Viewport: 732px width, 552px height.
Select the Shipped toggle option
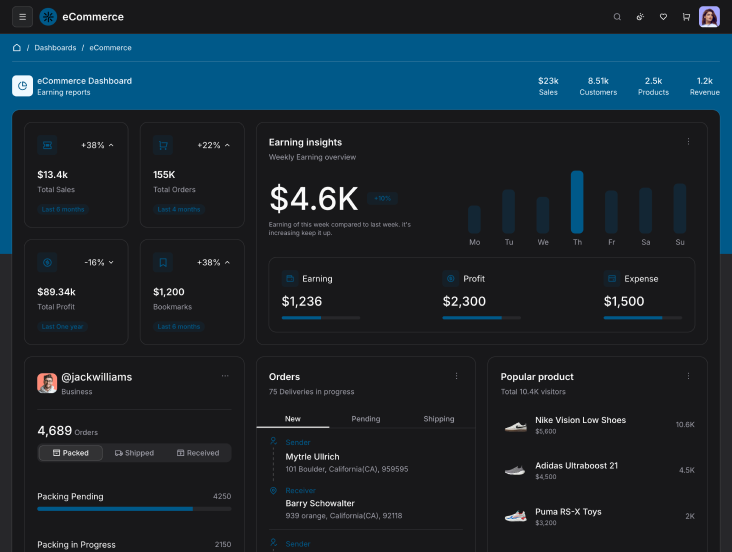[134, 453]
